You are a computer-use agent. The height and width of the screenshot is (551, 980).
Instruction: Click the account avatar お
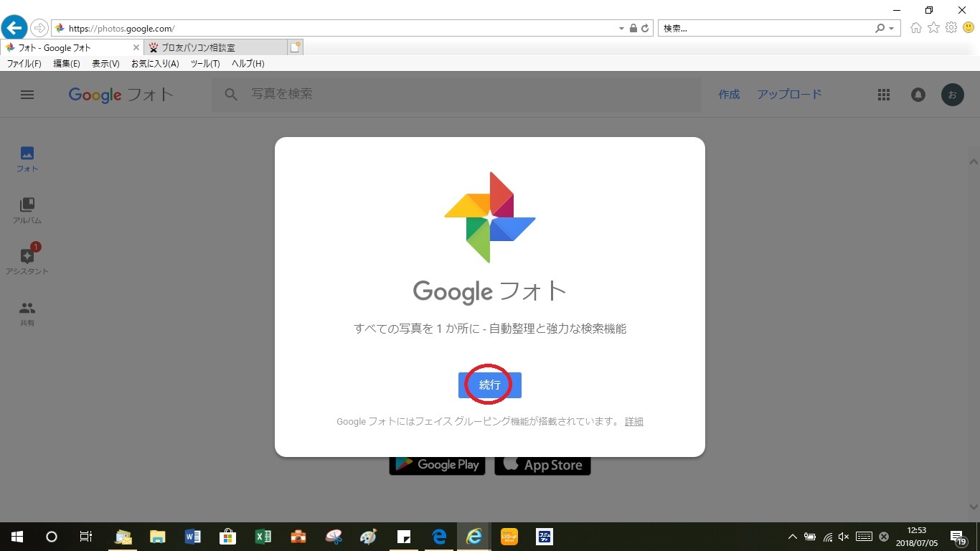[x=953, y=95]
